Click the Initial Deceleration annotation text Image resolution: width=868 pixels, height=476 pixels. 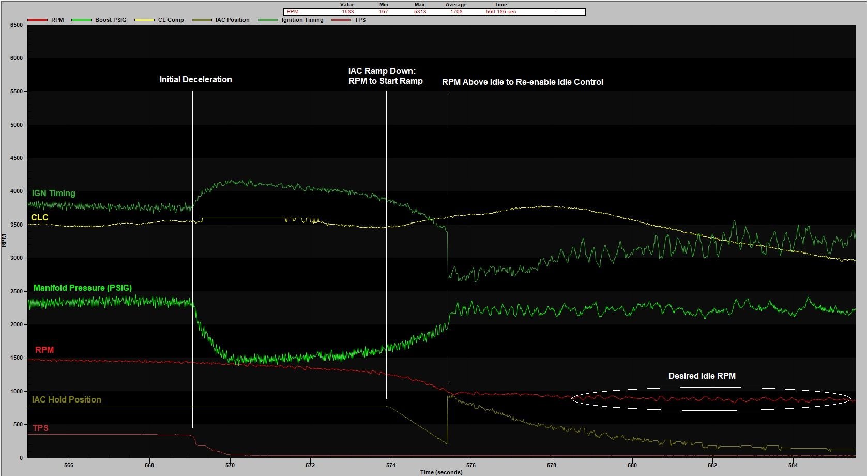click(195, 79)
